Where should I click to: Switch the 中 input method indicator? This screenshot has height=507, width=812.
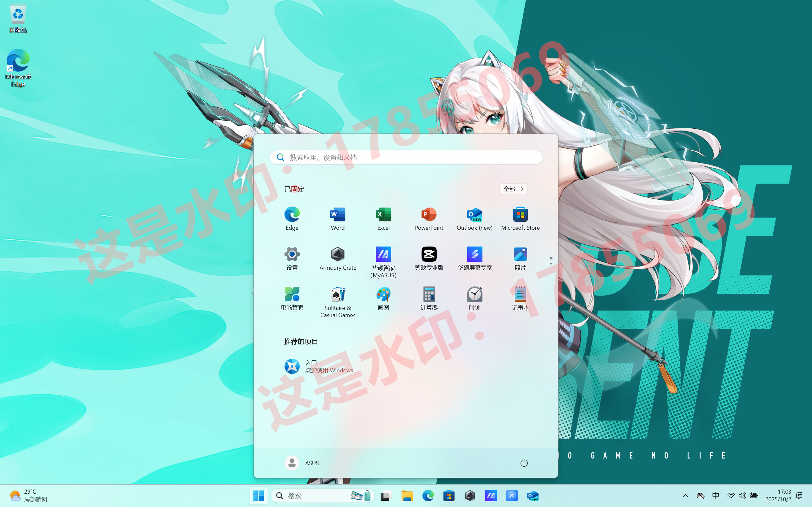click(x=715, y=496)
